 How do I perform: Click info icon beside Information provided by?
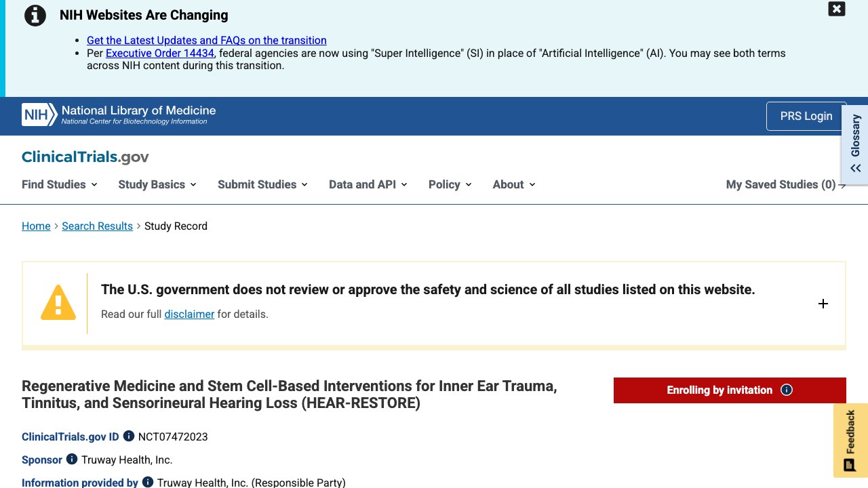point(147,483)
